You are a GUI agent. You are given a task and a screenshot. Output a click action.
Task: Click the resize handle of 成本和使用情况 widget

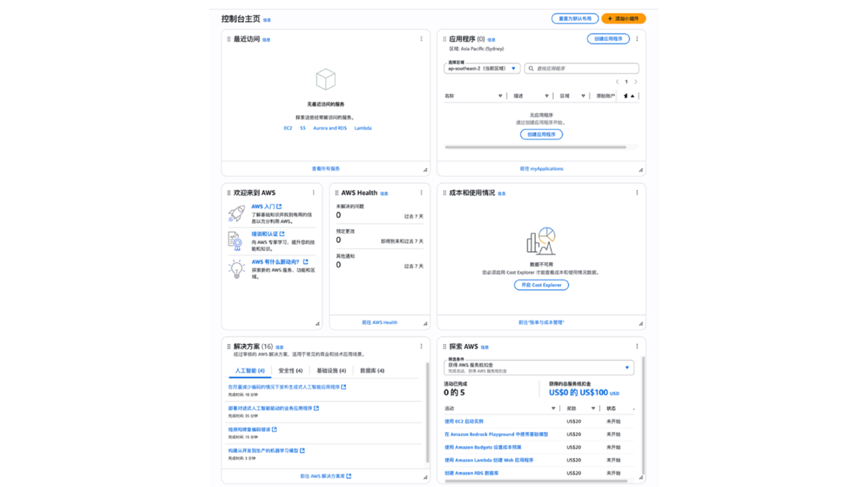click(x=641, y=323)
